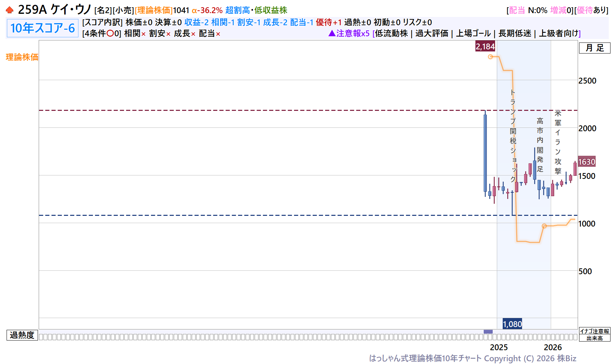Screen dimensions: 615x364
Task: Click the 割安× condition item
Action: click(x=160, y=33)
